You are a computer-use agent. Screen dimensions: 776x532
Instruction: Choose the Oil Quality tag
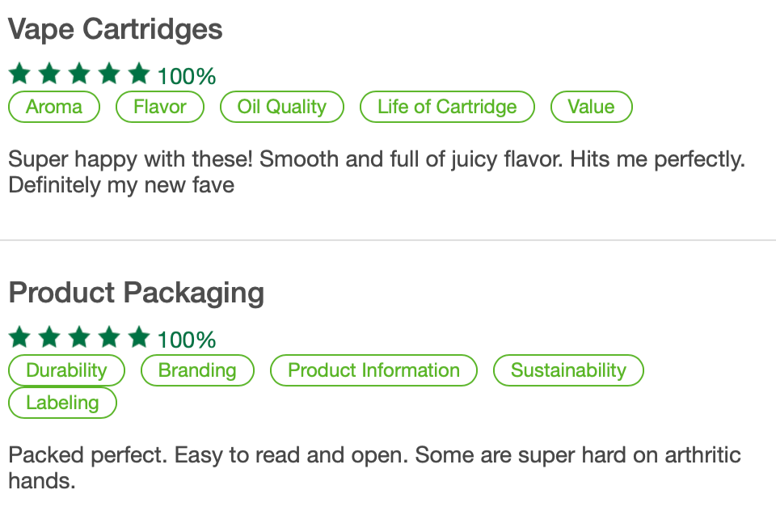(282, 107)
